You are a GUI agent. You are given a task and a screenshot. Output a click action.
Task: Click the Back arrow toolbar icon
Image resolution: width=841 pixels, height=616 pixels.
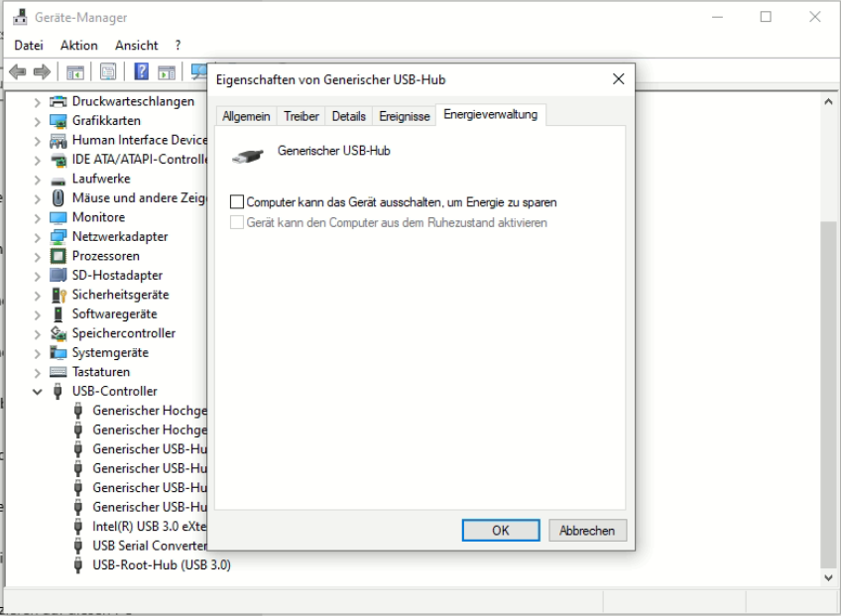pos(18,71)
